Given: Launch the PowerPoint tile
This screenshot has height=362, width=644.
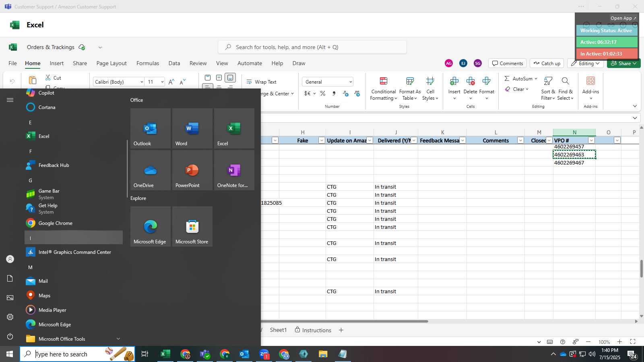Looking at the screenshot, I should [192, 170].
